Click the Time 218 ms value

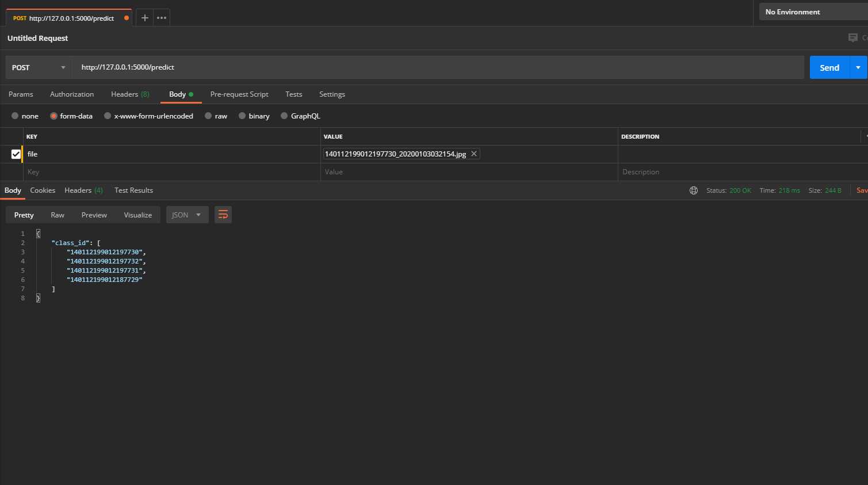tap(789, 190)
